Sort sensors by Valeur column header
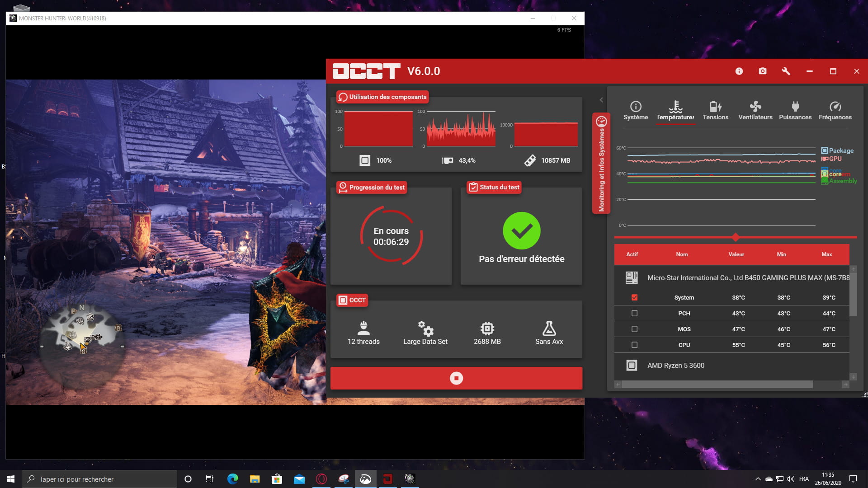868x488 pixels. (x=736, y=254)
